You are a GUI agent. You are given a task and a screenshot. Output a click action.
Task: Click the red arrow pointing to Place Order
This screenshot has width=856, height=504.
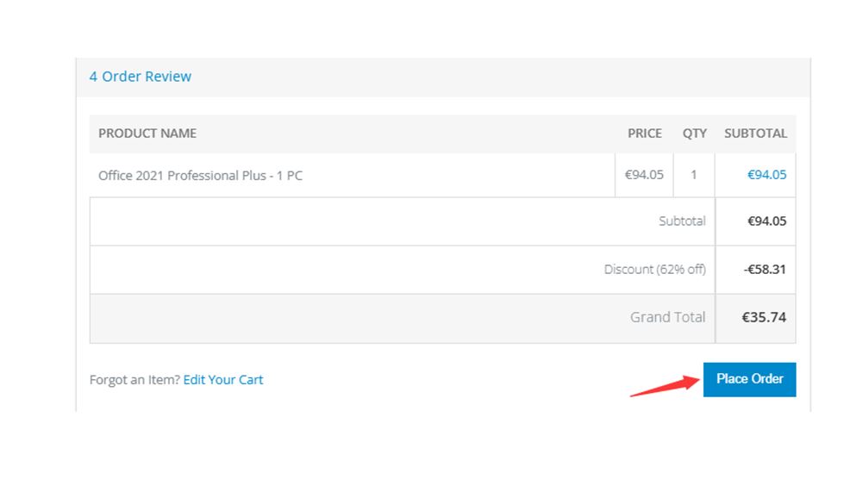(665, 385)
